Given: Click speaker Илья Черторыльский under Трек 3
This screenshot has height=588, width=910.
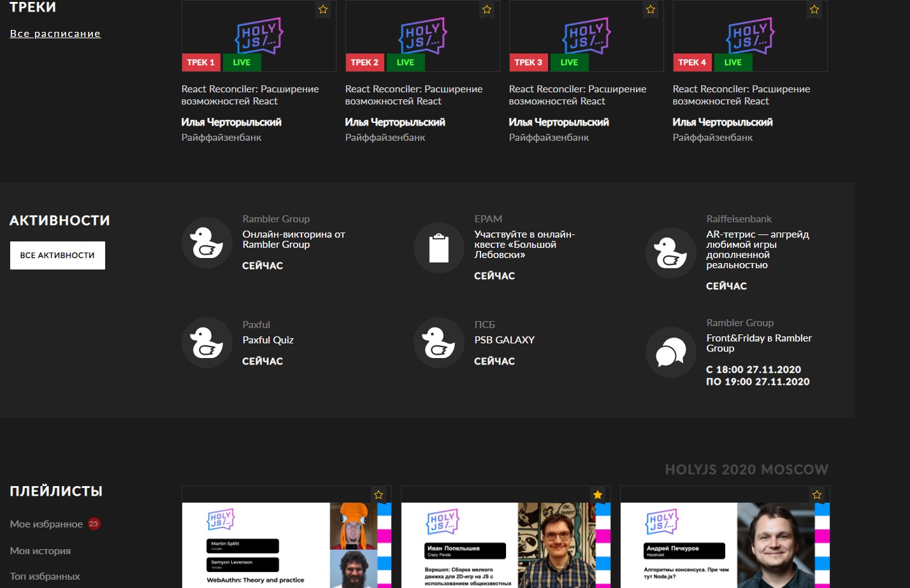Looking at the screenshot, I should (559, 122).
